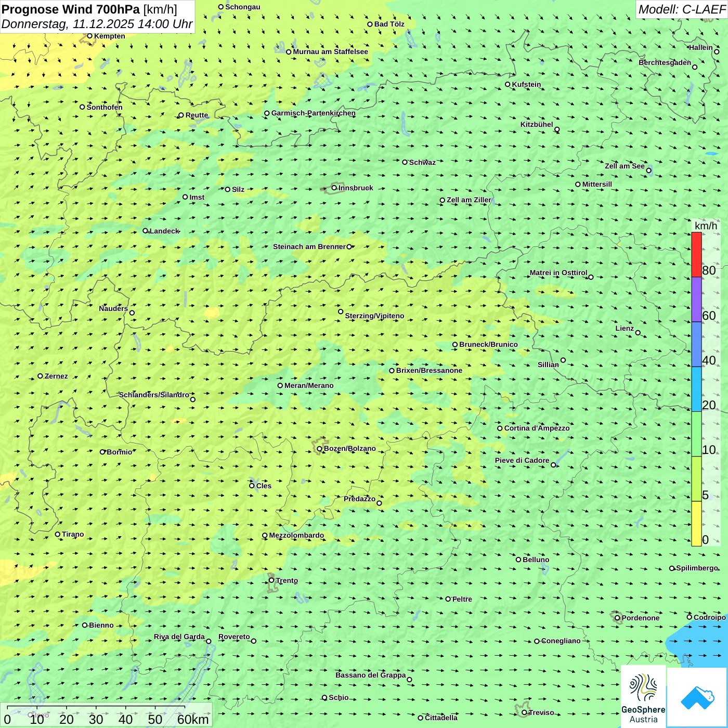Select the yellow 0–5 legend segment
Viewport: 728px width, 728px height.
pos(696,524)
